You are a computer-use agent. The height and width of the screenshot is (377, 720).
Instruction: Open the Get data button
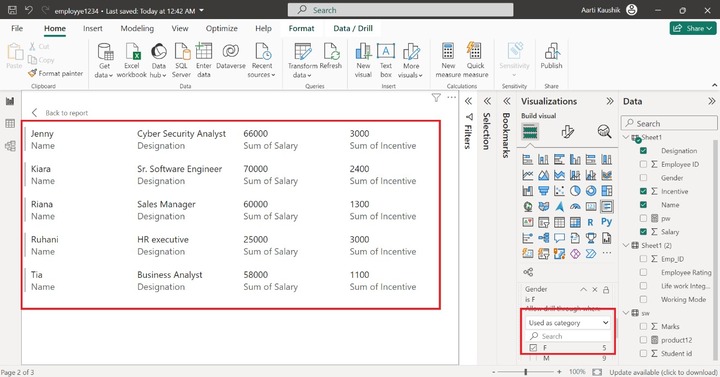click(x=104, y=60)
